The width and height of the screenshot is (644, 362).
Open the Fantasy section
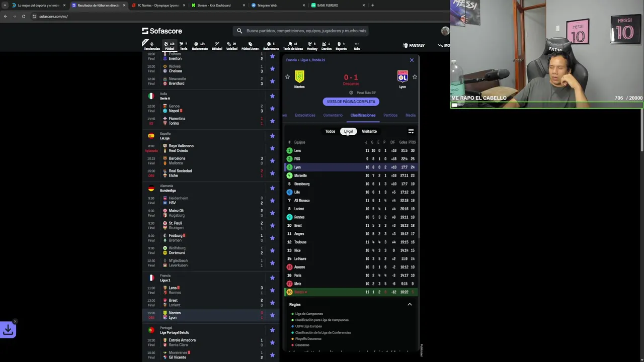tap(414, 45)
